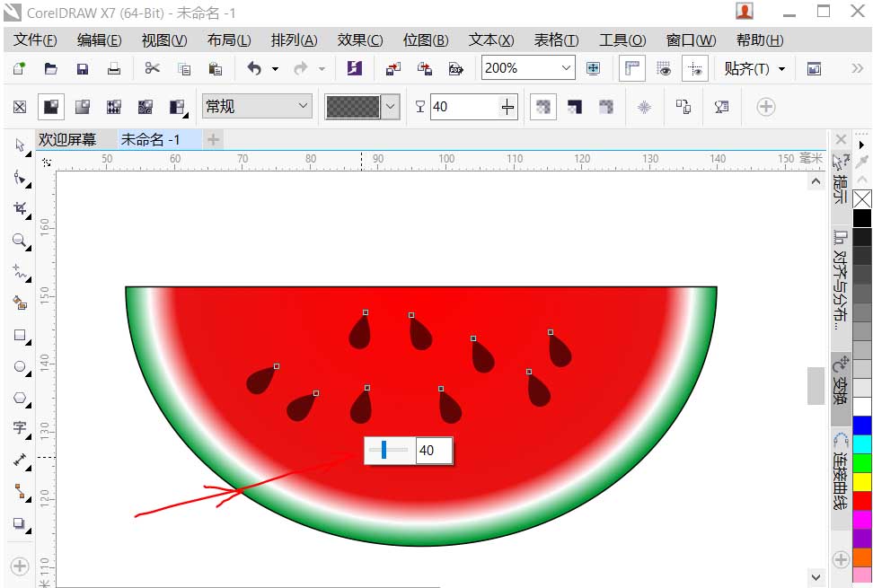Select the Freehand drawing tool
Screen dimensions: 873x588
pos(20,272)
